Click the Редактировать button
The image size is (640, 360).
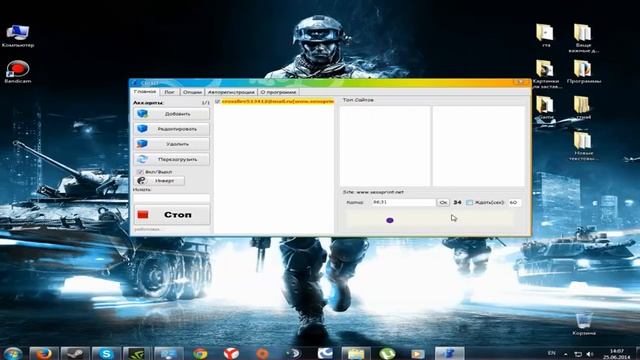point(172,129)
